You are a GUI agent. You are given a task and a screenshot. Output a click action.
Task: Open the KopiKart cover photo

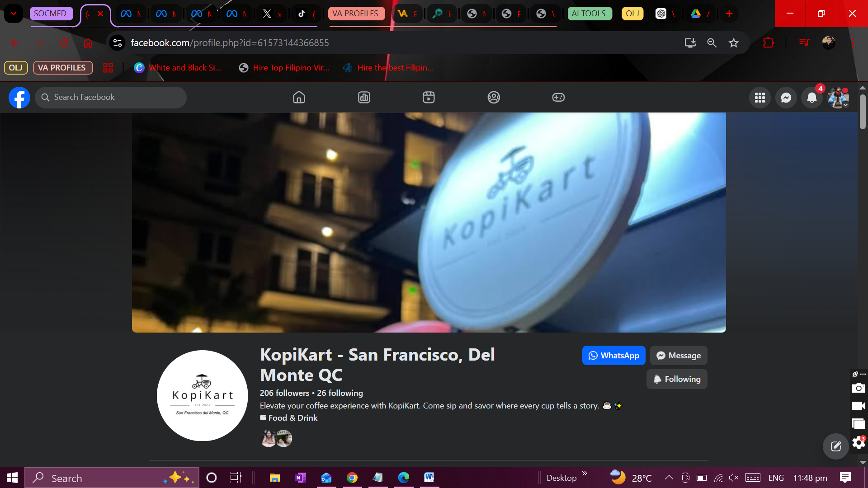pos(429,222)
